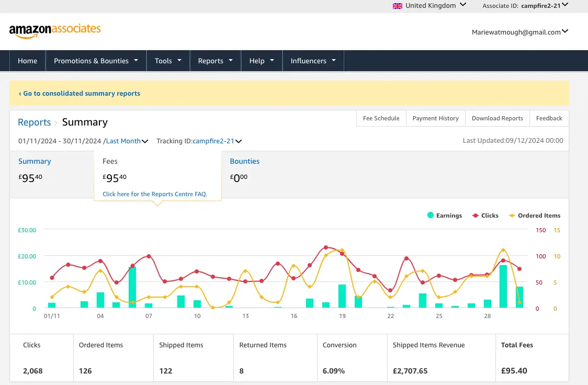588x385 pixels.
Task: Open the Tools menu
Action: (x=168, y=61)
